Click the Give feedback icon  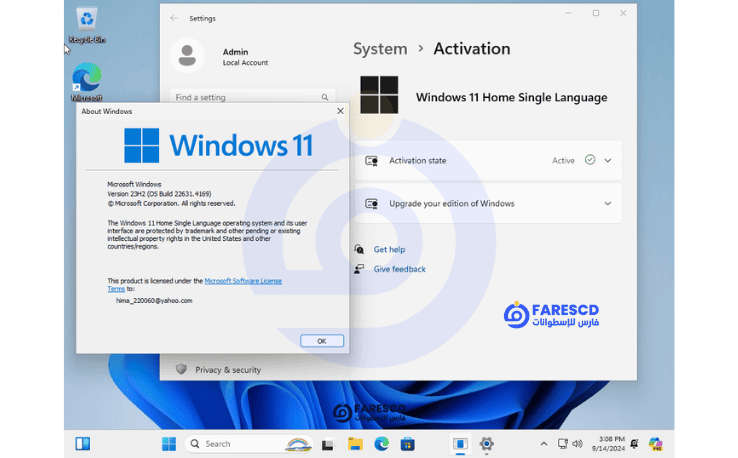(x=359, y=269)
